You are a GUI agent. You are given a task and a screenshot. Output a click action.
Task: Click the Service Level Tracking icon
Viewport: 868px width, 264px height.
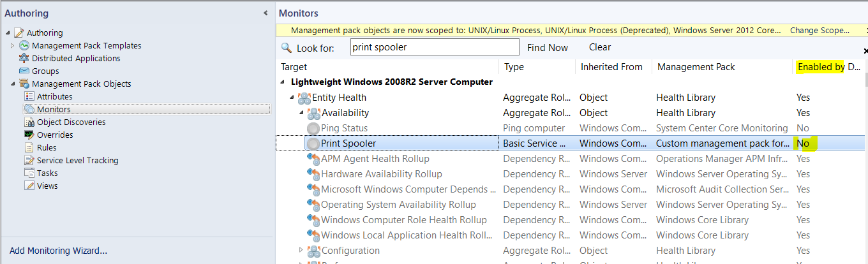tap(29, 160)
